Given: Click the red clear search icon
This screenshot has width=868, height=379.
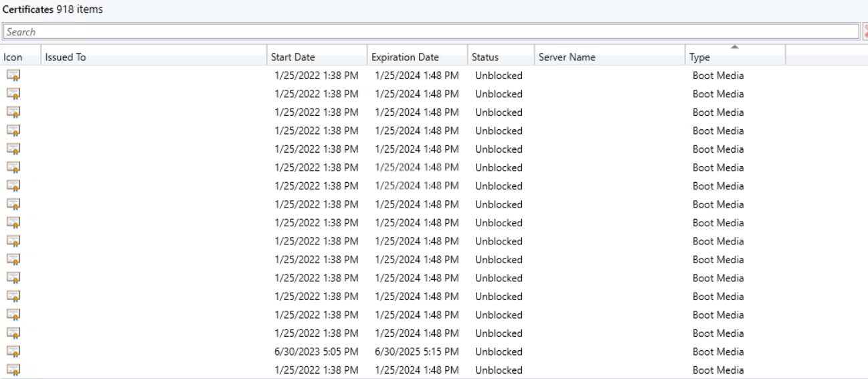Looking at the screenshot, I should click(x=865, y=31).
